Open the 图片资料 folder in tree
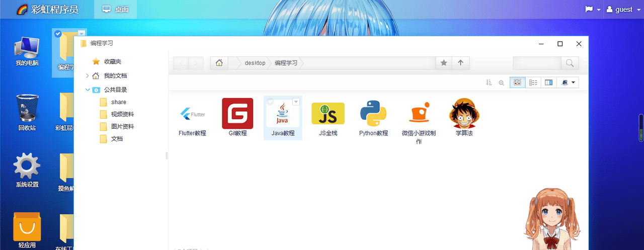644x250 pixels. point(122,126)
